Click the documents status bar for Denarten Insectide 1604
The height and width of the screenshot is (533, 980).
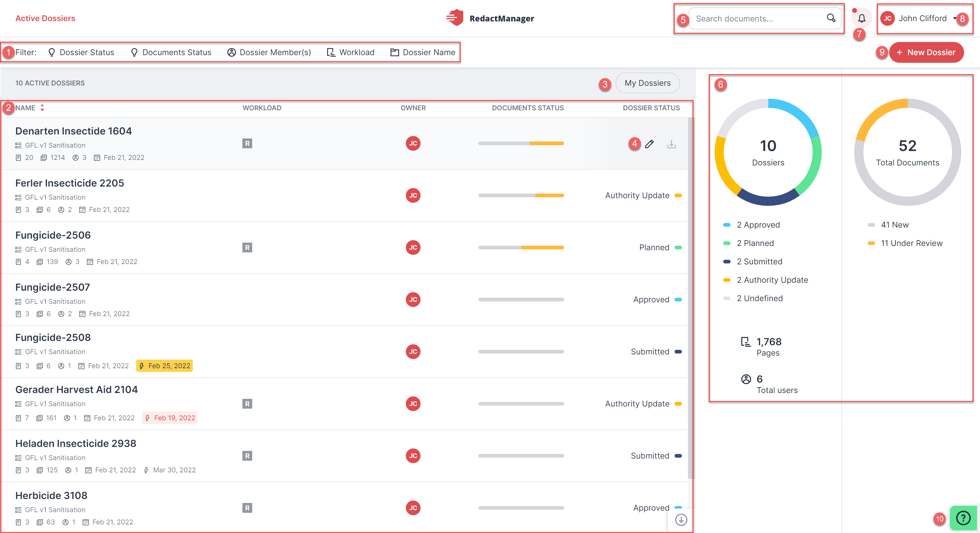(521, 144)
